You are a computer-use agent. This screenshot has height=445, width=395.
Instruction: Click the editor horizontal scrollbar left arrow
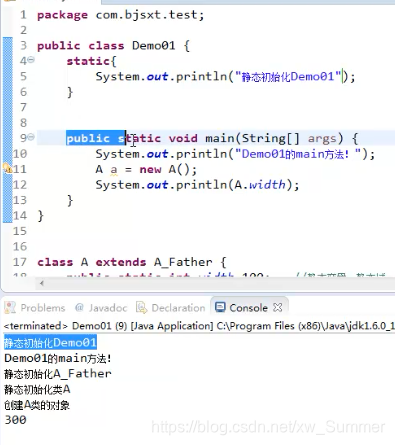[42, 283]
